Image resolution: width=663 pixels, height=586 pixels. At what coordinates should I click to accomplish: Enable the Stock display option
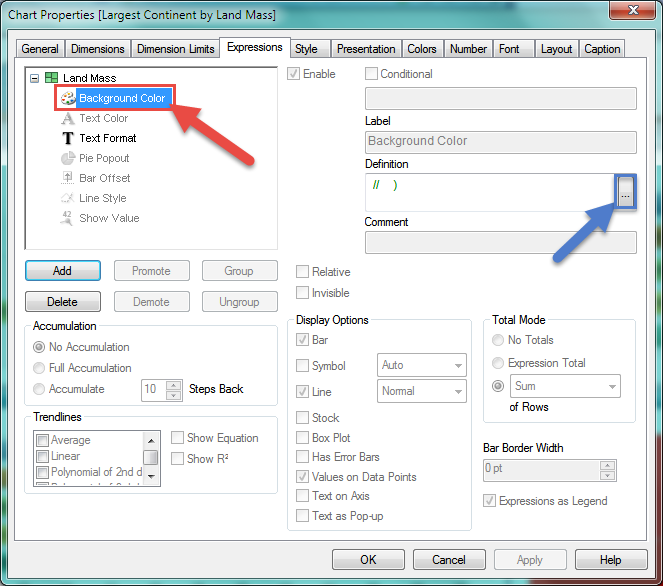(302, 418)
